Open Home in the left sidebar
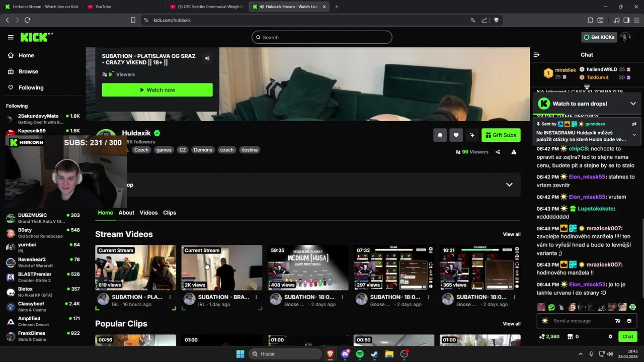 coord(26,55)
